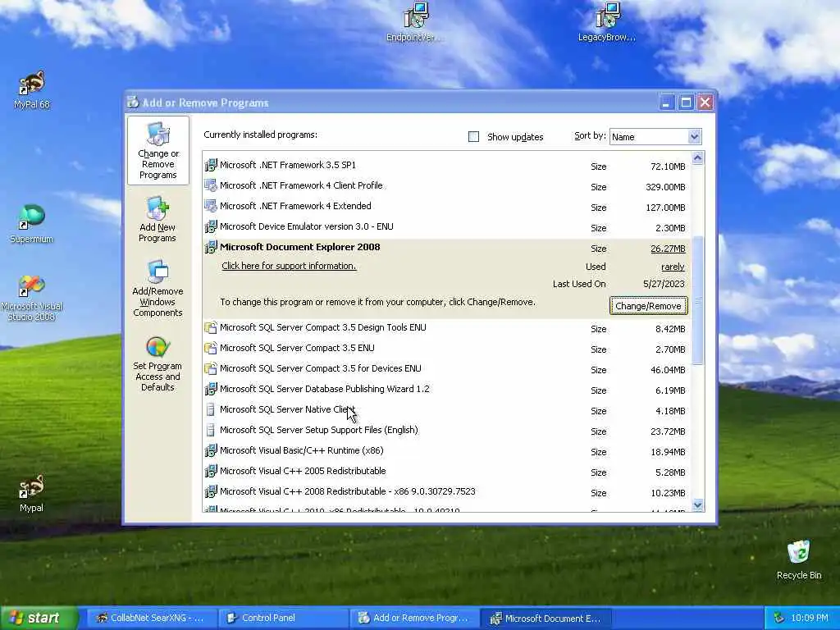The width and height of the screenshot is (840, 630).
Task: Click the program list scrollbar thumb
Action: 697,301
